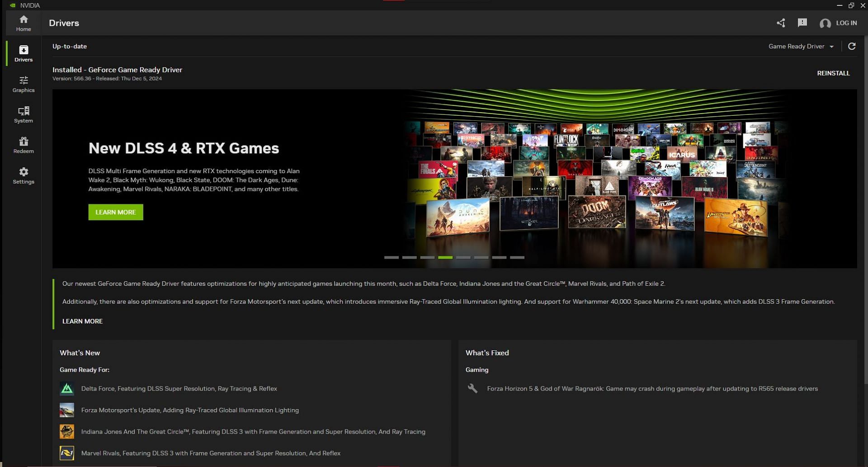Click the What's Fixed heading
Image resolution: width=868 pixels, height=467 pixels.
487,353
